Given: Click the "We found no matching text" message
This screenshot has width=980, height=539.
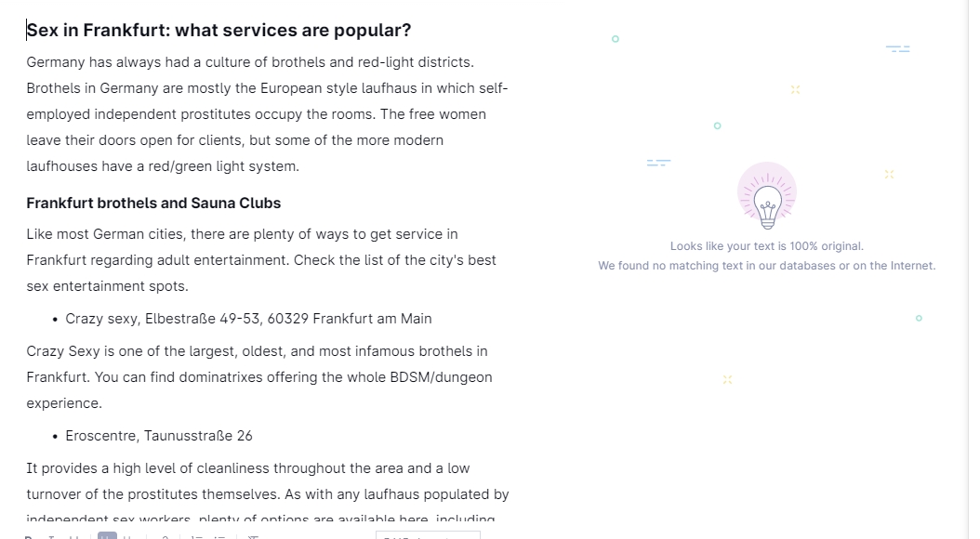Looking at the screenshot, I should coord(766,266).
